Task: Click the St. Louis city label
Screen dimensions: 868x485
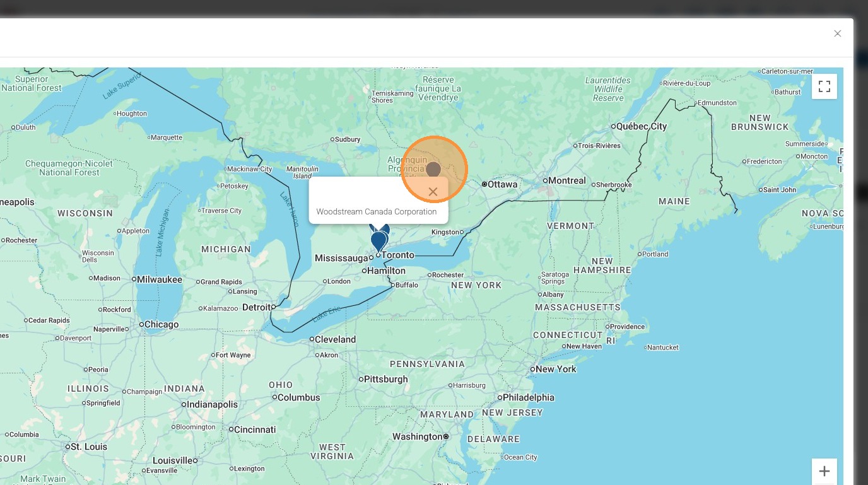Action: 89,447
